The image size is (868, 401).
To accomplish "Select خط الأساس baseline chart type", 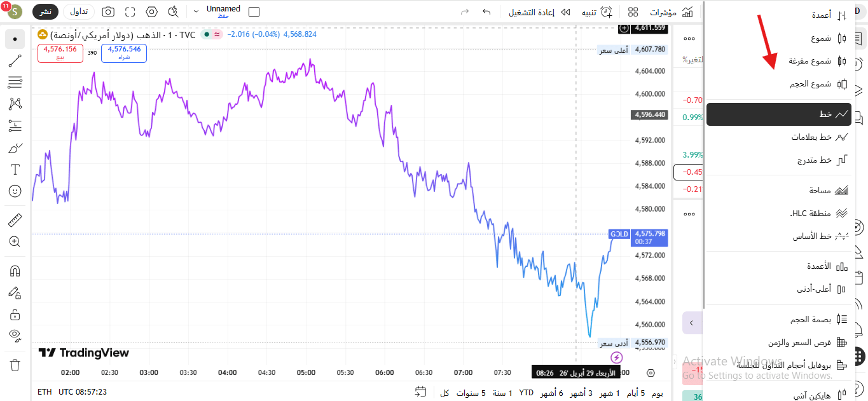I will [779, 236].
